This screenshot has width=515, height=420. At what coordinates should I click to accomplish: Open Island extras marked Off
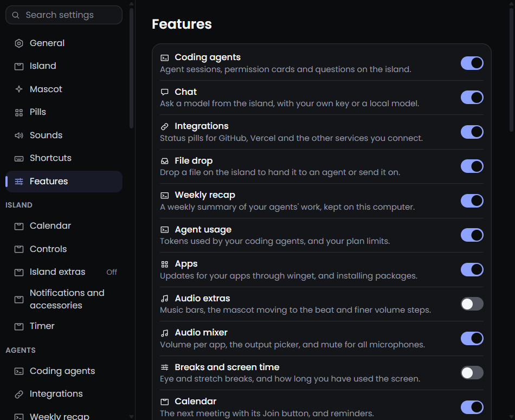click(x=64, y=272)
